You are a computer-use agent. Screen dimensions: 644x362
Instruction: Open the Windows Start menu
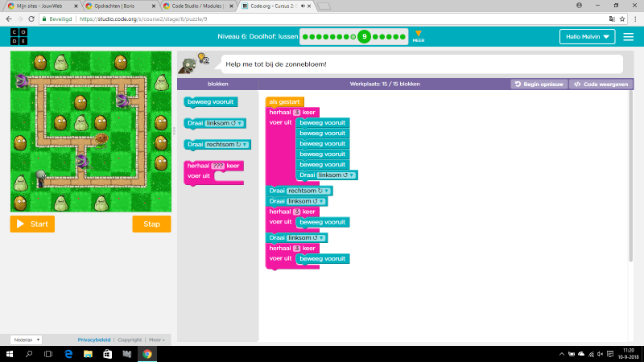[10, 354]
